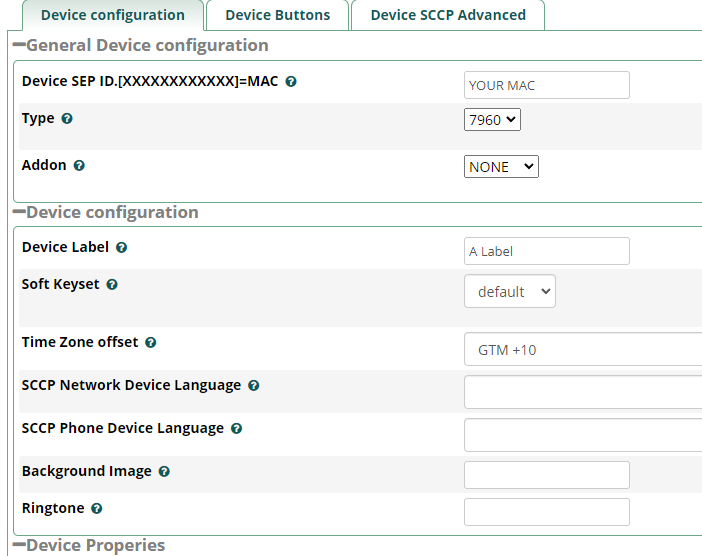Show help for Time Zone offset
Screen dimensions: 702x556
coord(151,342)
